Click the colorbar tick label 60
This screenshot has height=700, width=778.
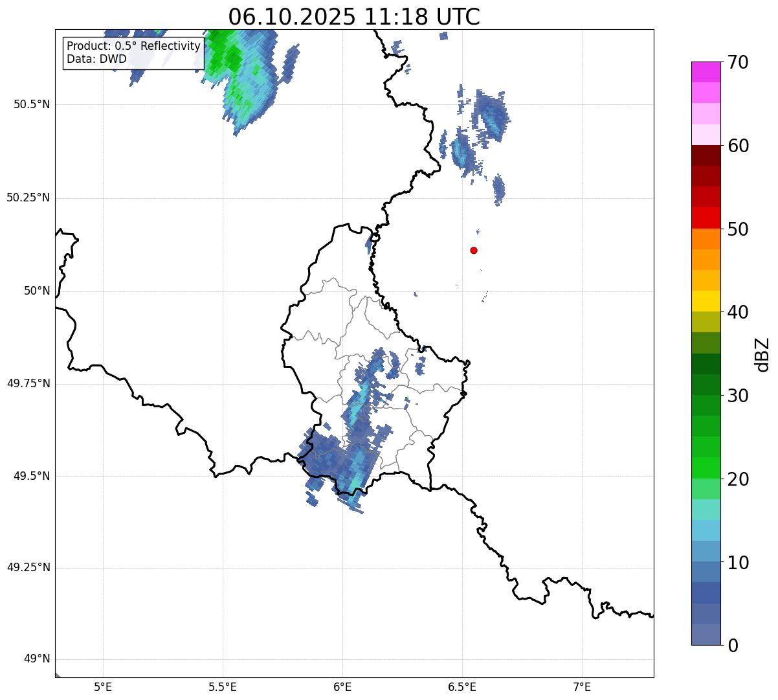[738, 146]
